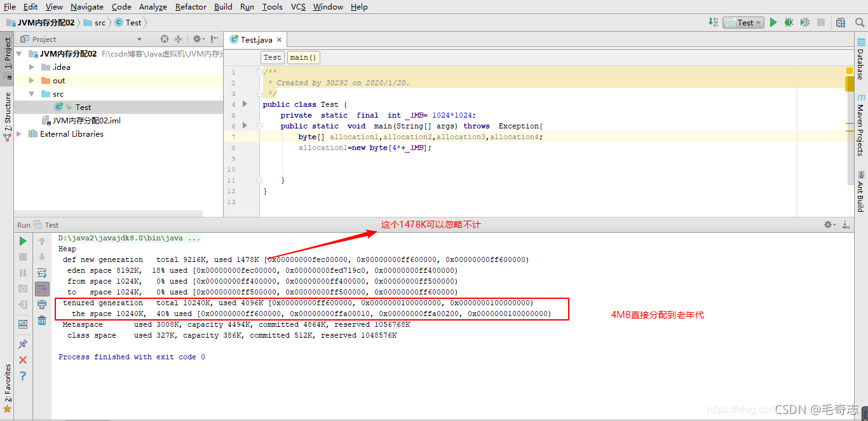Open the Build menu
868x421 pixels.
[223, 6]
